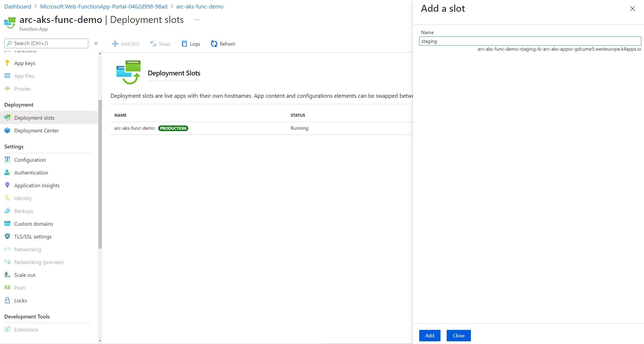644x344 pixels.
Task: Open Locks for the function app
Action: coord(21,300)
